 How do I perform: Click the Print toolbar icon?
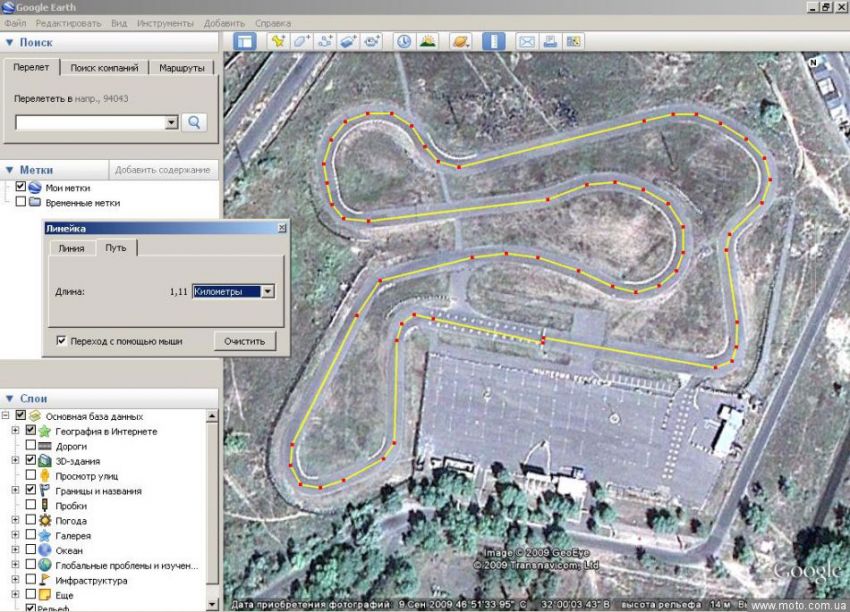click(x=550, y=42)
